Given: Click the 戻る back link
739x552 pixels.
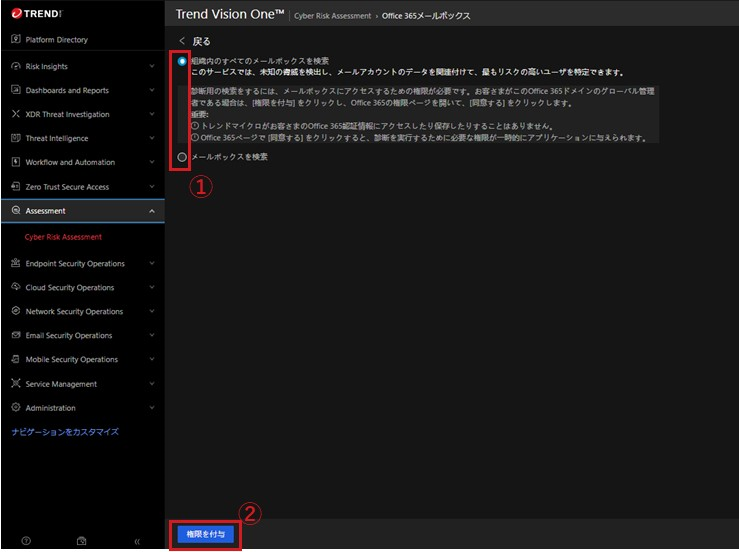Looking at the screenshot, I should (201, 41).
